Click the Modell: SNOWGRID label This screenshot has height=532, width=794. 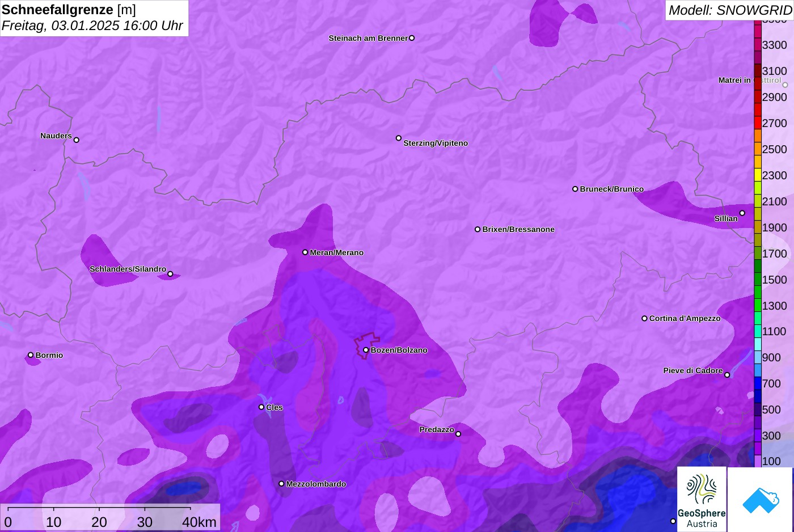click(x=730, y=10)
